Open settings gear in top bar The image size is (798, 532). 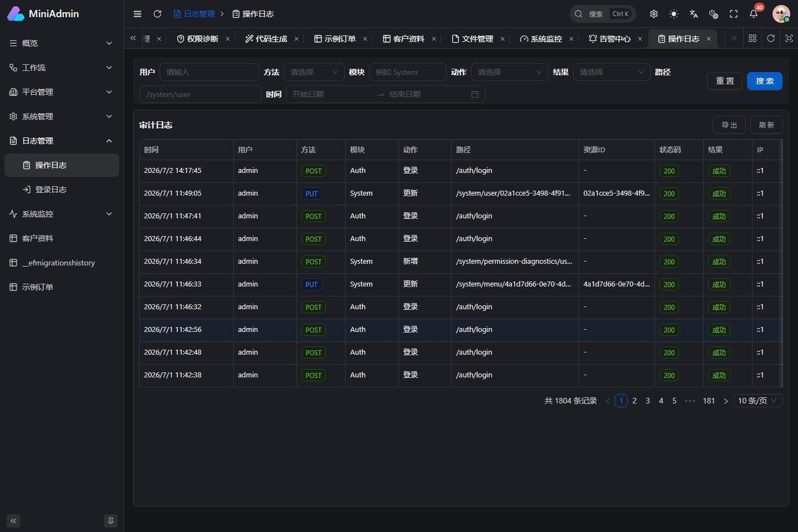[654, 14]
